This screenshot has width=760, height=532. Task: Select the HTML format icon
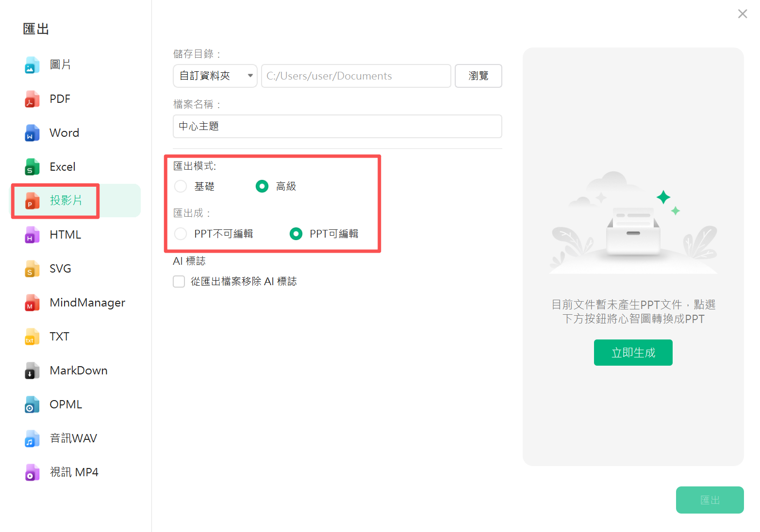tap(32, 235)
